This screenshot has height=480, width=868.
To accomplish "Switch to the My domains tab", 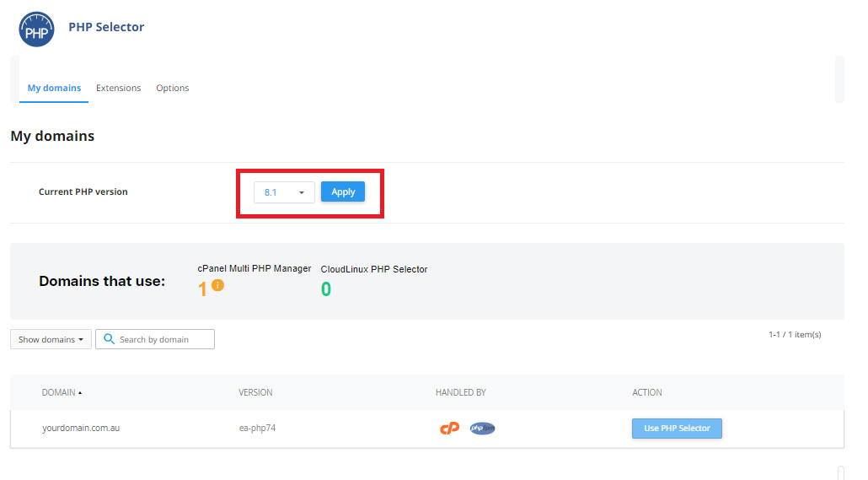I will tap(54, 88).
